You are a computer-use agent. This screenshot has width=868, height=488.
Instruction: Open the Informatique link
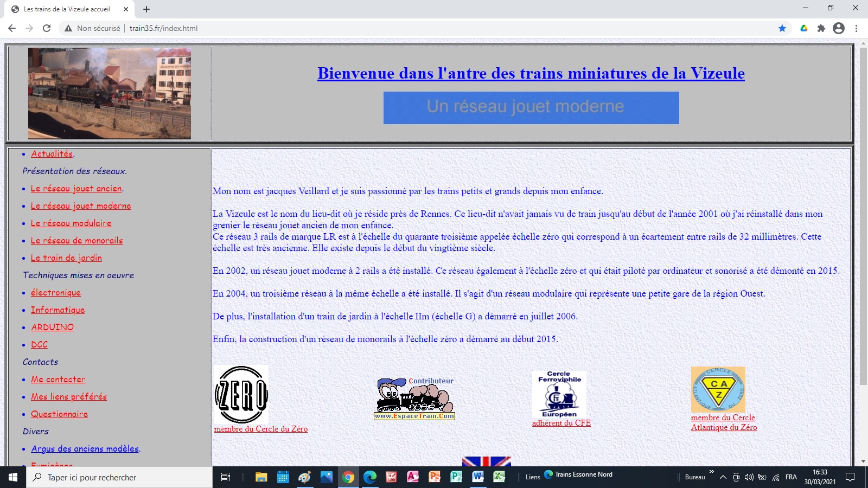coord(58,310)
